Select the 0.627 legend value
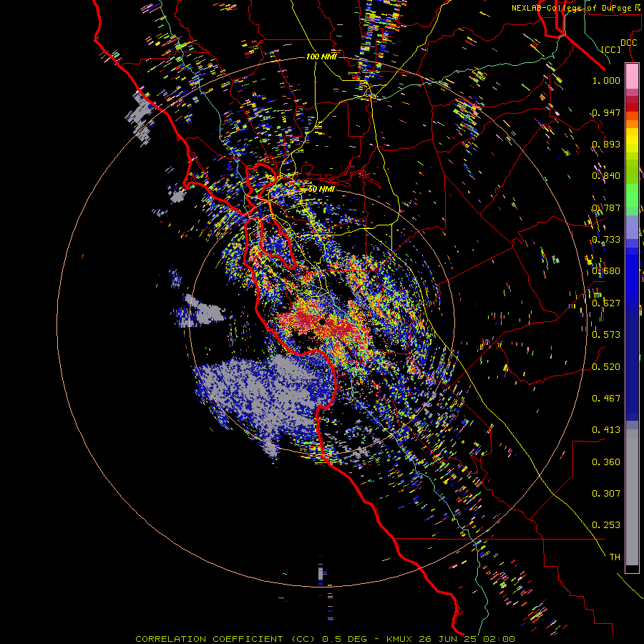The height and width of the screenshot is (644, 644). point(606,303)
